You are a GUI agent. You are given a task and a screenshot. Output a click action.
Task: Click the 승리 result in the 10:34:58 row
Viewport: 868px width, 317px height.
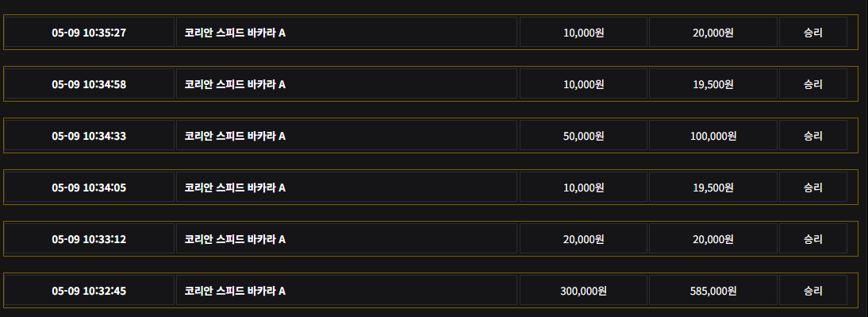813,83
